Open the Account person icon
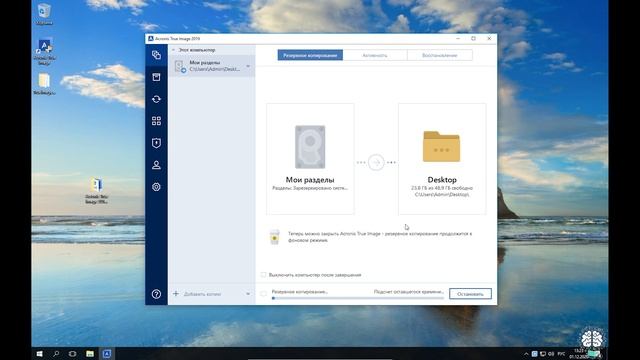640x360 pixels. click(156, 165)
